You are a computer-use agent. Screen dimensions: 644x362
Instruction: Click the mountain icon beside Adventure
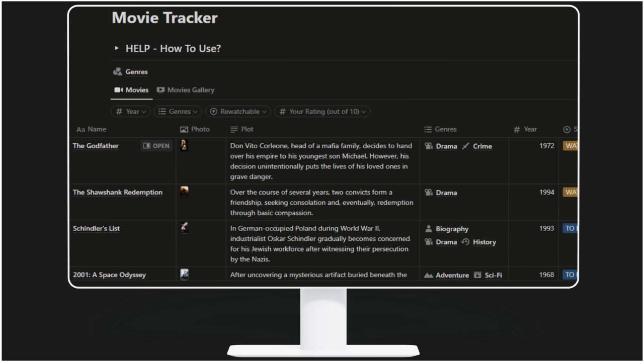[429, 275]
